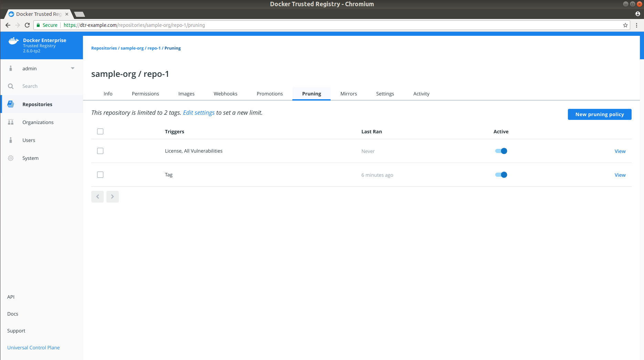The width and height of the screenshot is (644, 360).
Task: Switch to the Mirrors tab
Action: pos(349,94)
